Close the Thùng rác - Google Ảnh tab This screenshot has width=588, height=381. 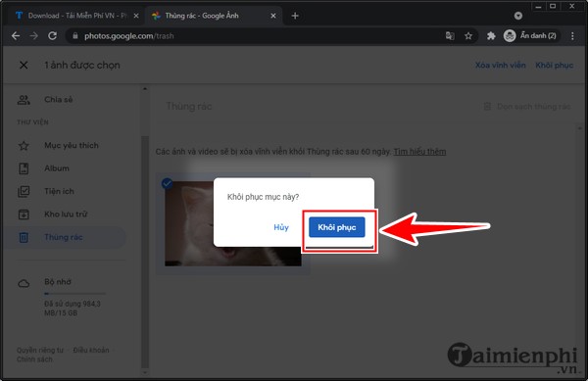click(273, 16)
